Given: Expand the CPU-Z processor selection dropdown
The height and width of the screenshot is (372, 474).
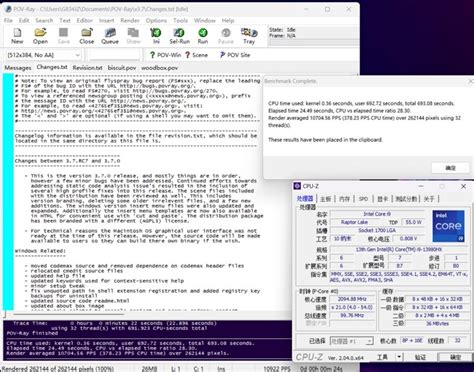Looking at the screenshot, I should coord(351,341).
